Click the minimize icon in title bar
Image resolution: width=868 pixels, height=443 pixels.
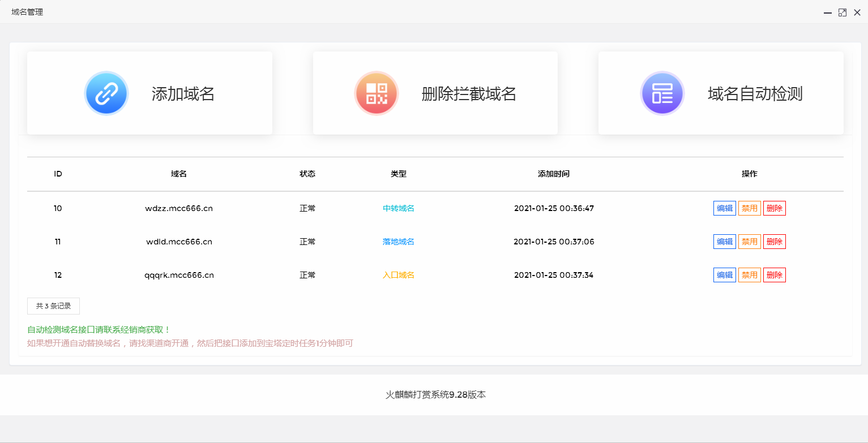827,12
